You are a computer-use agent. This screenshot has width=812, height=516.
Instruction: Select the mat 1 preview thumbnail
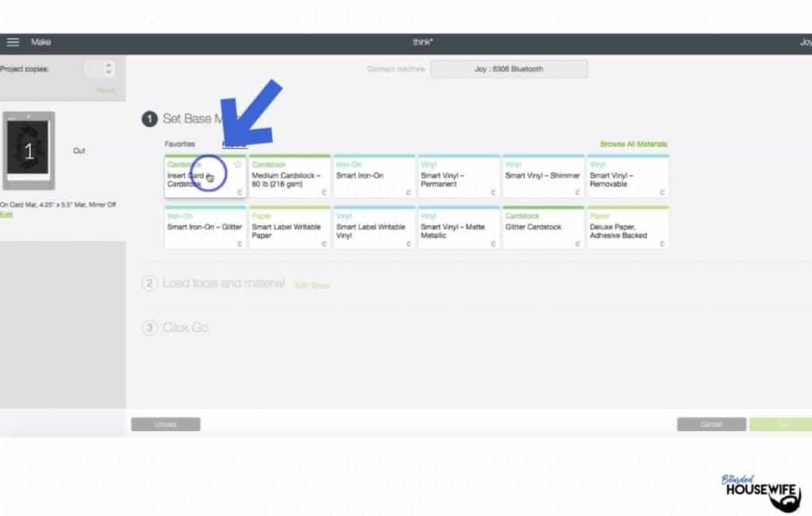(x=29, y=151)
